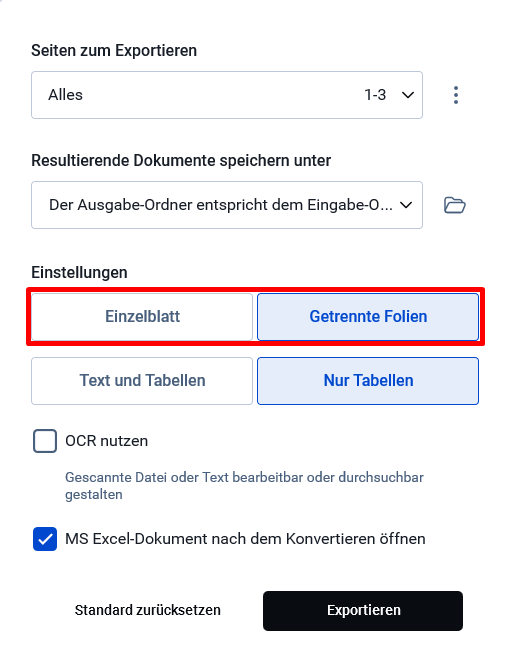Click the 'Gescannte Datei oder Text' OCR description
This screenshot has width=507, height=658.
244,486
